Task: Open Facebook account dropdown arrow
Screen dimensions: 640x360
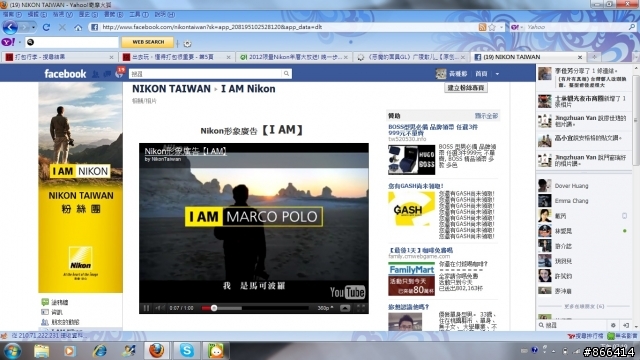Action: click(497, 74)
